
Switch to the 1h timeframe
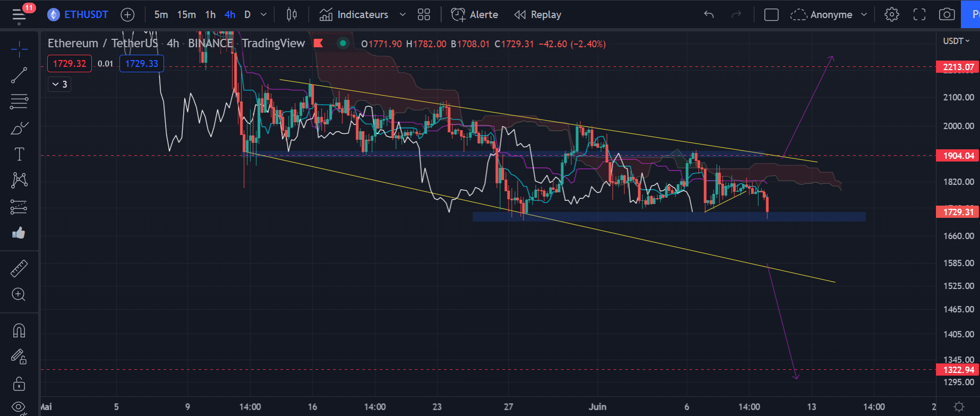pyautogui.click(x=210, y=15)
